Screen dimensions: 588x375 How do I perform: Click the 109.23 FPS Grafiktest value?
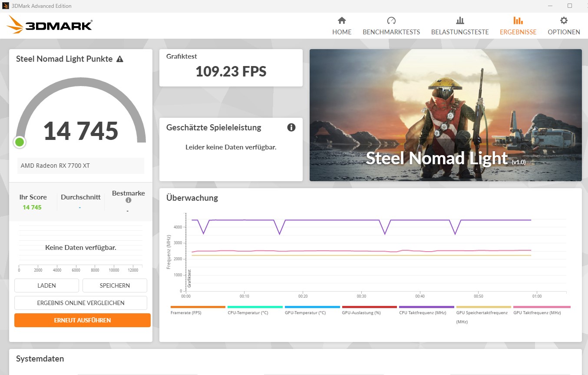point(231,71)
